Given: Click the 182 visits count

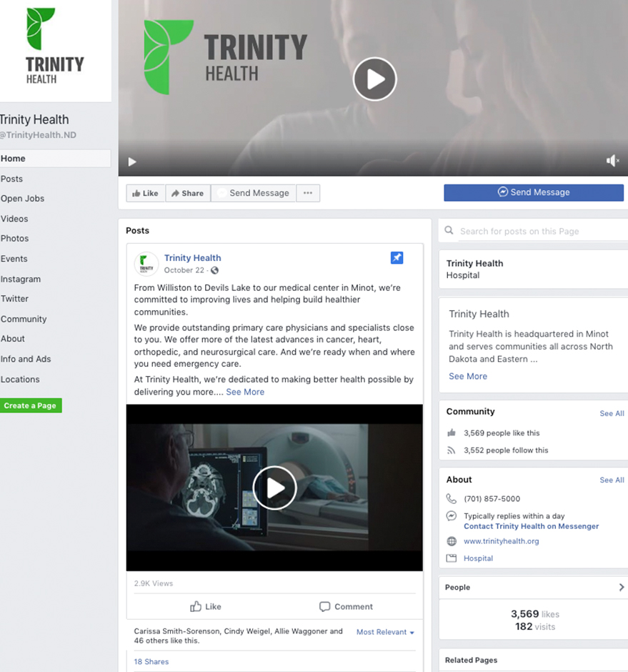Looking at the screenshot, I should pos(535,626).
